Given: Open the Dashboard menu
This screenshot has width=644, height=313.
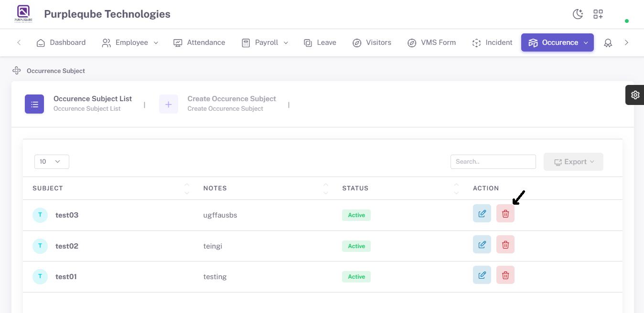Looking at the screenshot, I should click(61, 42).
